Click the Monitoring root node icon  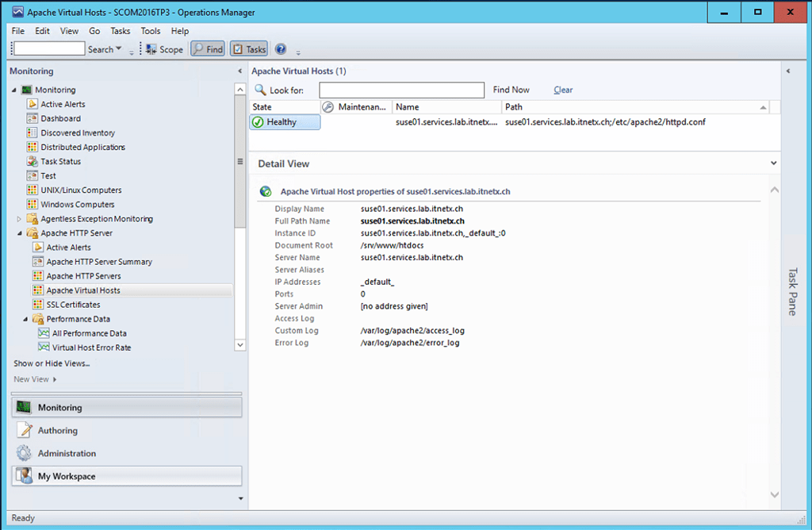click(26, 90)
